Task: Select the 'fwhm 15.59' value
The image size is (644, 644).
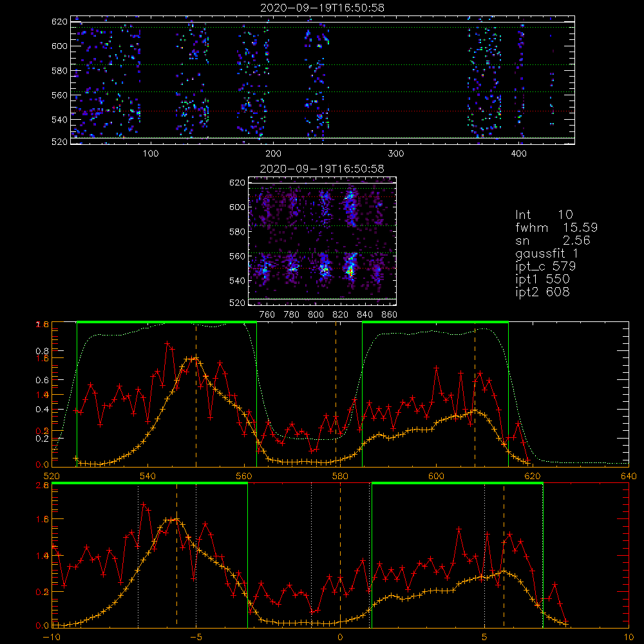Action: click(556, 227)
